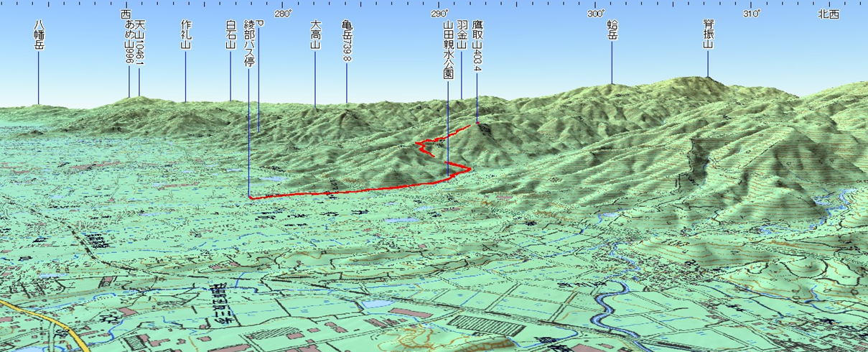Click the 八幡岳 mountain label
Viewport: 868px width, 352px height.
[39, 34]
